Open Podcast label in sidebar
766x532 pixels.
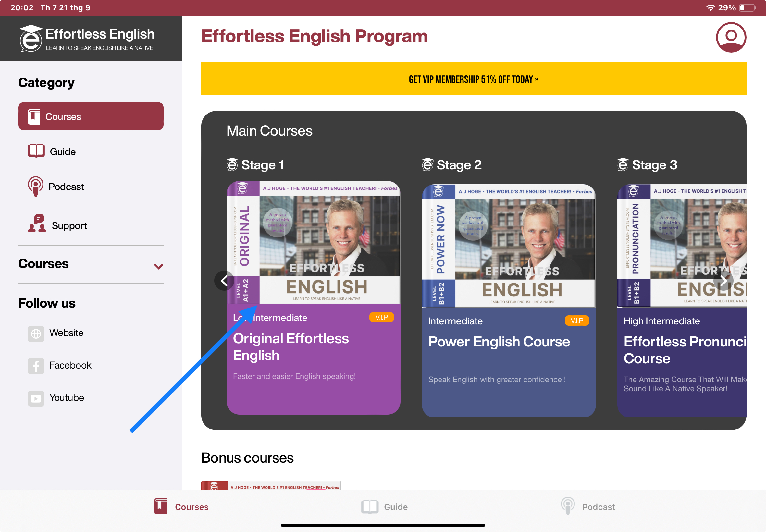coord(66,187)
